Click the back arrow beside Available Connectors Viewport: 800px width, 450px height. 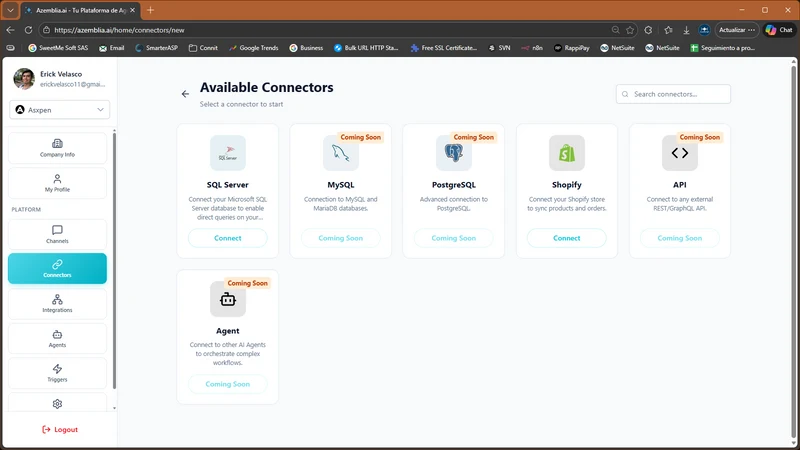coord(185,94)
